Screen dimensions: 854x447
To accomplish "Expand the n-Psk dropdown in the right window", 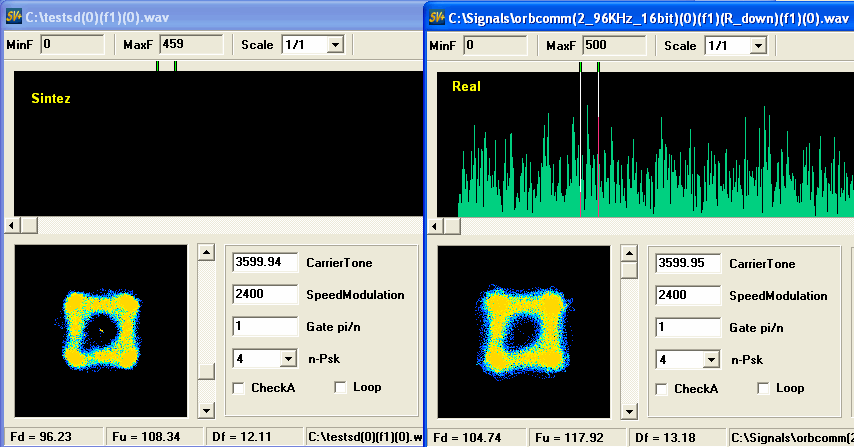I will point(711,358).
